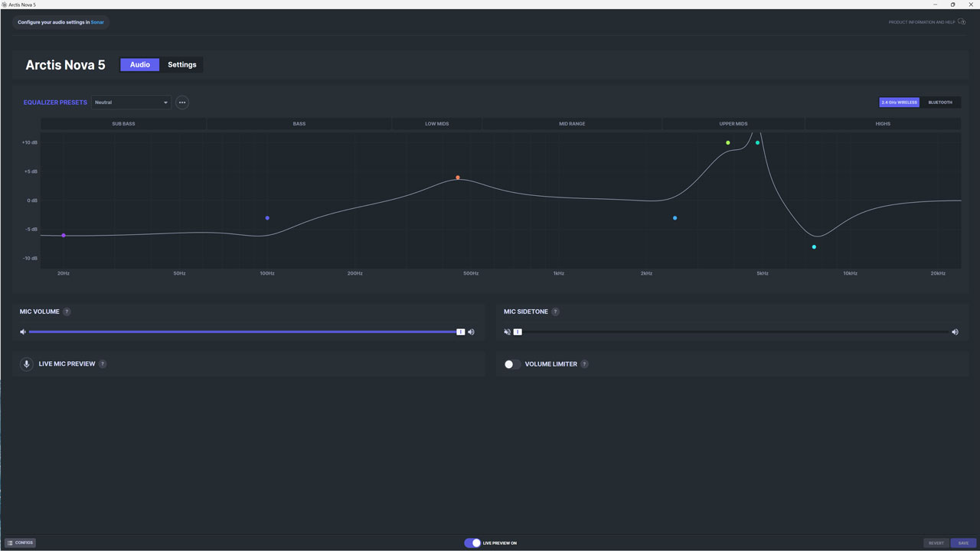Select the purple EQ point at 20Hz
Screen dimensions: 980x551
pyautogui.click(x=64, y=236)
